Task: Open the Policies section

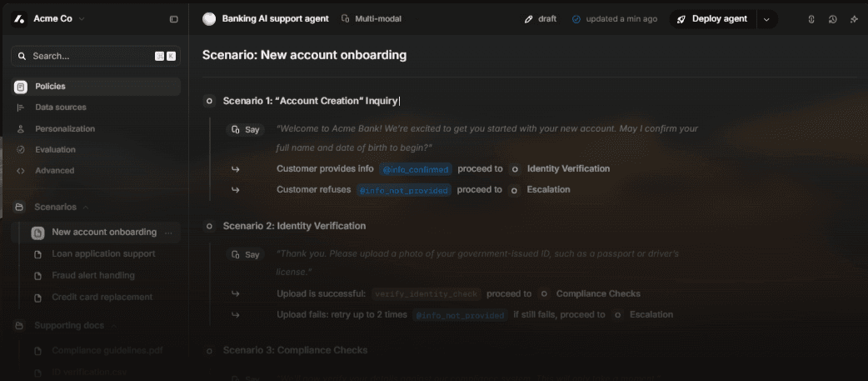Action: point(96,87)
